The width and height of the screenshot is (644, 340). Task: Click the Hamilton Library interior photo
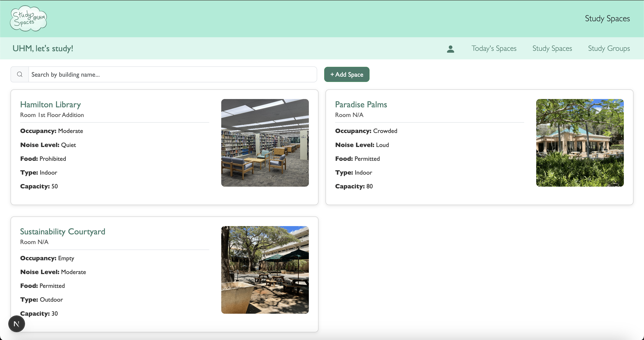tap(265, 143)
